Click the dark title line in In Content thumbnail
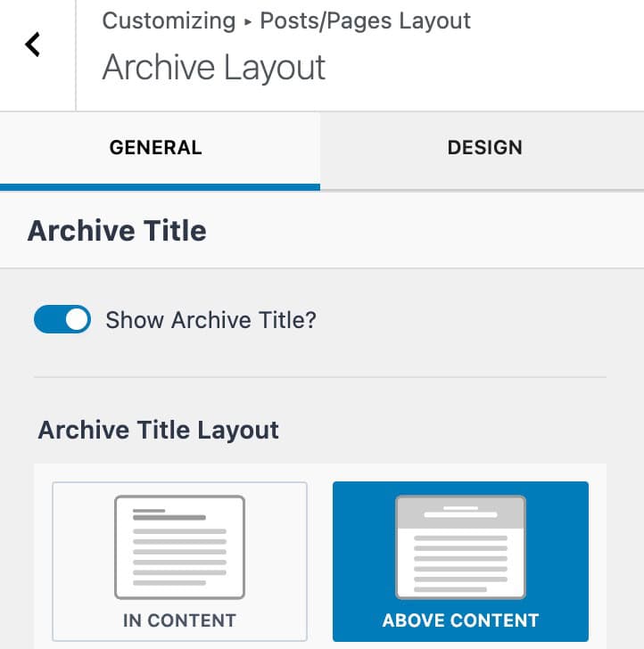 tap(169, 517)
